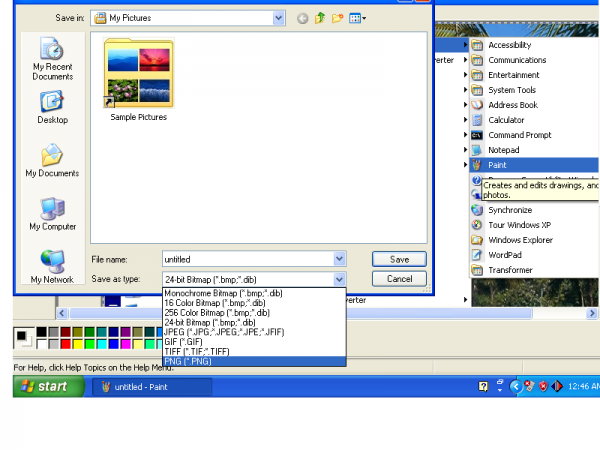Go up one folder level
Image resolution: width=600 pixels, height=450 pixels.
320,18
